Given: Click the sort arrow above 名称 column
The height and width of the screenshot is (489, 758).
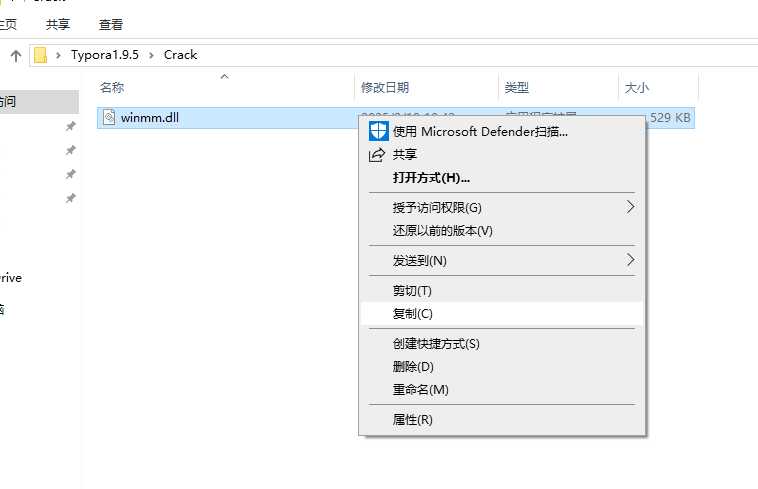Looking at the screenshot, I should click(x=224, y=76).
